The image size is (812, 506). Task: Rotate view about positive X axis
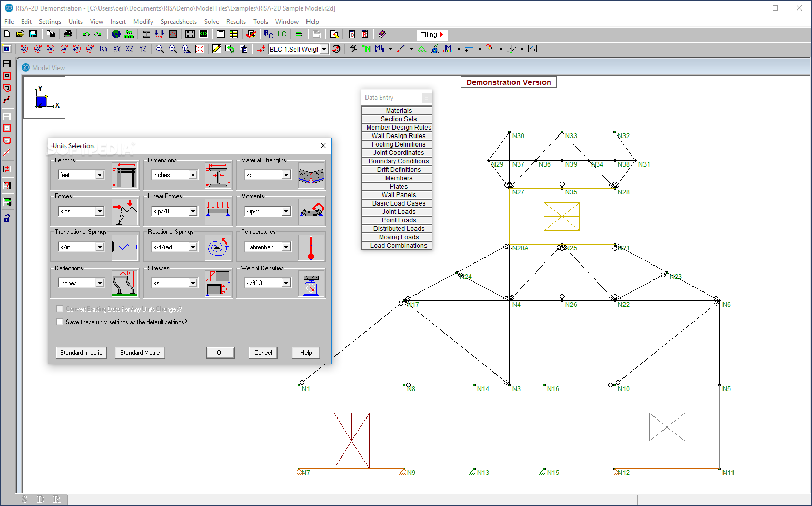24,48
